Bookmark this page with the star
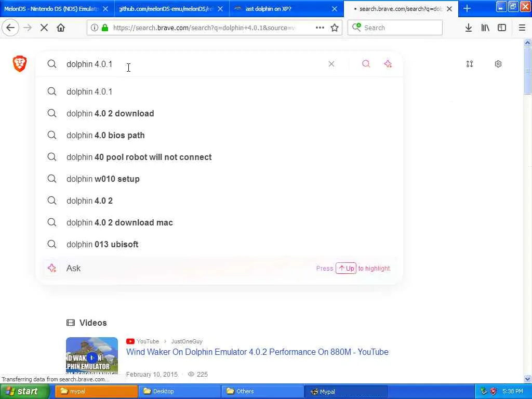This screenshot has width=532, height=399. [x=335, y=28]
